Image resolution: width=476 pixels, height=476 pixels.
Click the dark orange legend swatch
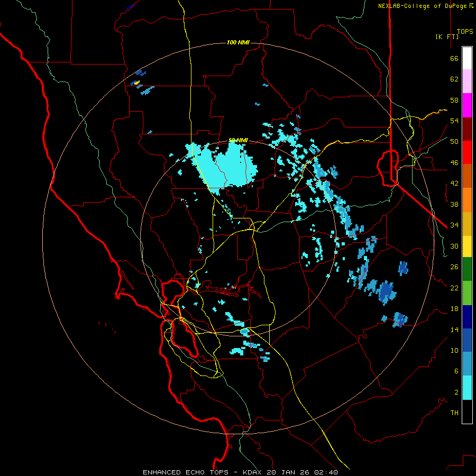[467, 176]
